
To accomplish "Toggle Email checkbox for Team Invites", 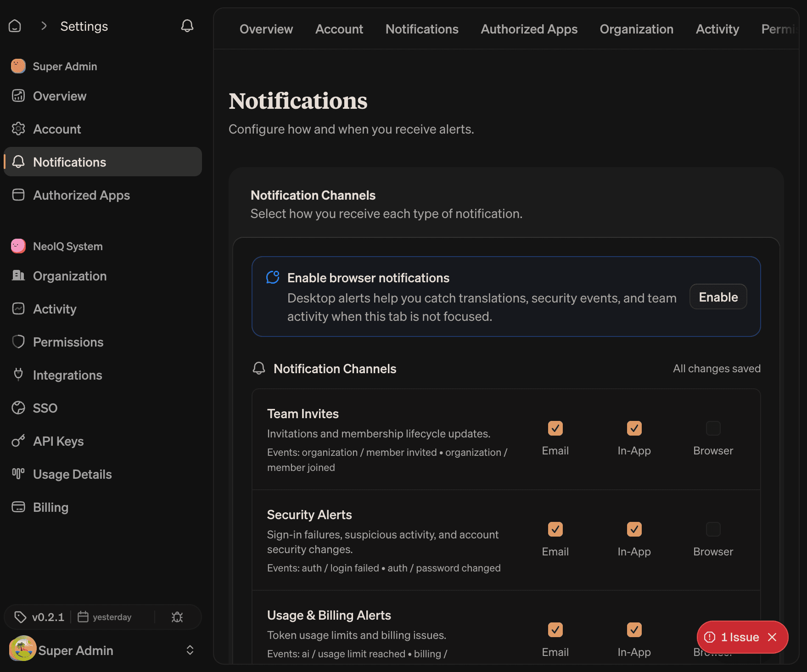I will tap(555, 428).
